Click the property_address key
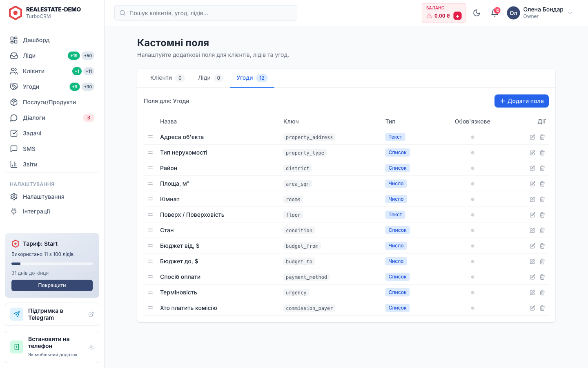588x368 pixels. [309, 137]
